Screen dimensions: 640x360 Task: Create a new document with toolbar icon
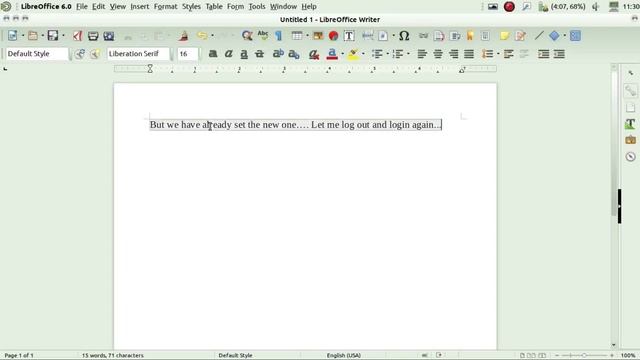[13, 36]
